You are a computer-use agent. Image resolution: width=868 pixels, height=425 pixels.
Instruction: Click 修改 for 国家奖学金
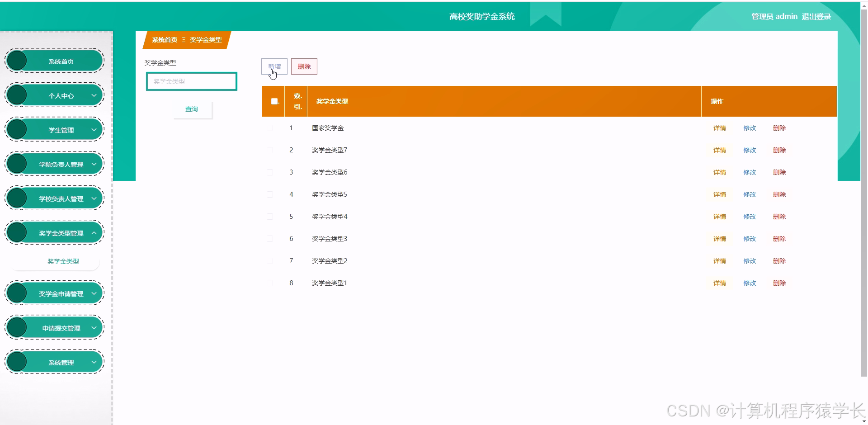click(x=750, y=128)
